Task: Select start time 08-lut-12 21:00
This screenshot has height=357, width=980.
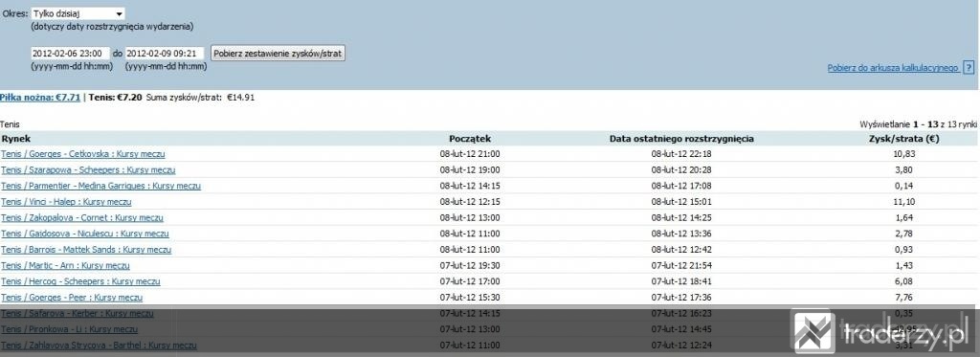Action: click(470, 154)
